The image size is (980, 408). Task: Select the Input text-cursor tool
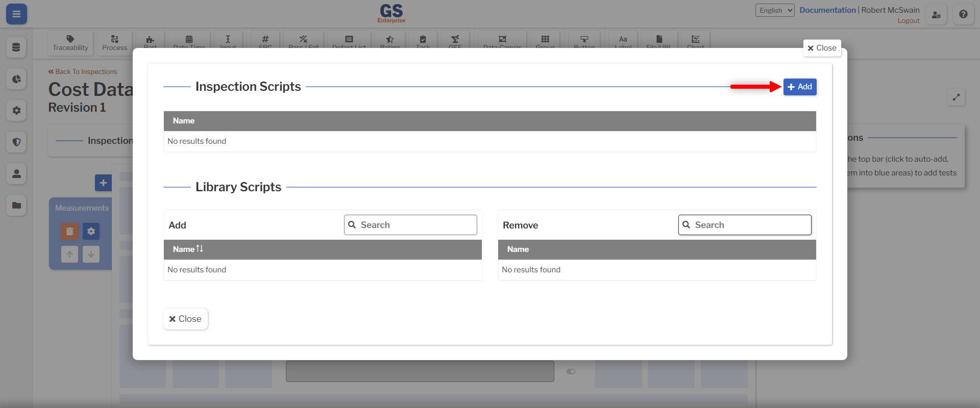(228, 41)
